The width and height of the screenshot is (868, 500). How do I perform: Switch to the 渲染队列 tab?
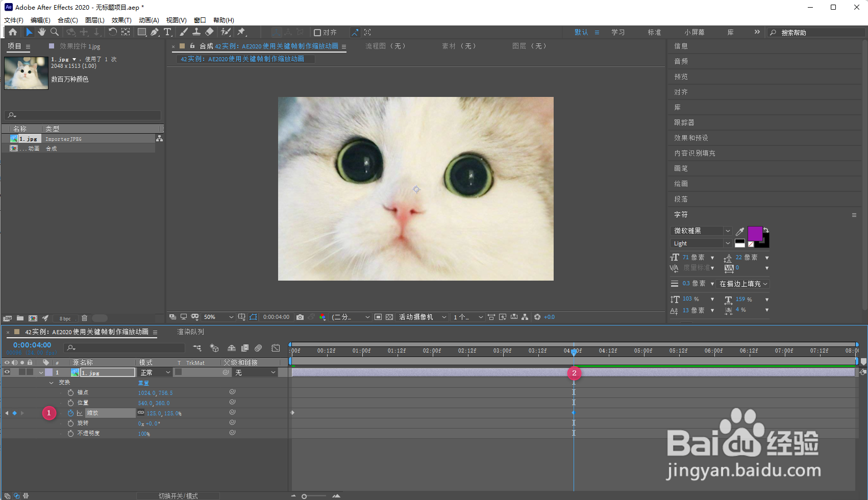[x=190, y=332]
